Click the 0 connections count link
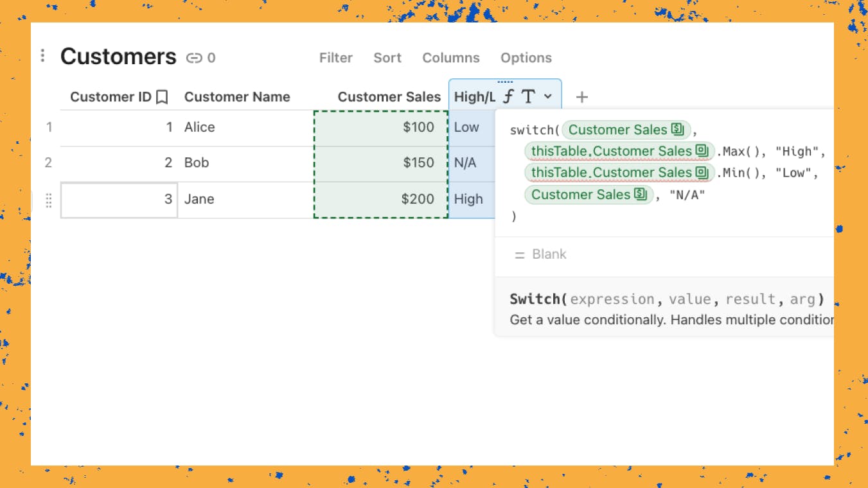Screen dimensions: 868x488 click(212, 58)
